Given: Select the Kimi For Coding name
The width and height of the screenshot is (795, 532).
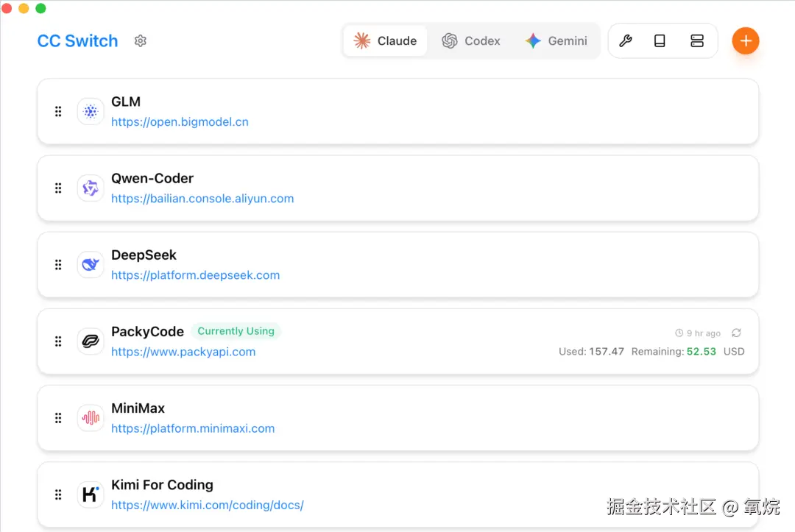Looking at the screenshot, I should 162,485.
